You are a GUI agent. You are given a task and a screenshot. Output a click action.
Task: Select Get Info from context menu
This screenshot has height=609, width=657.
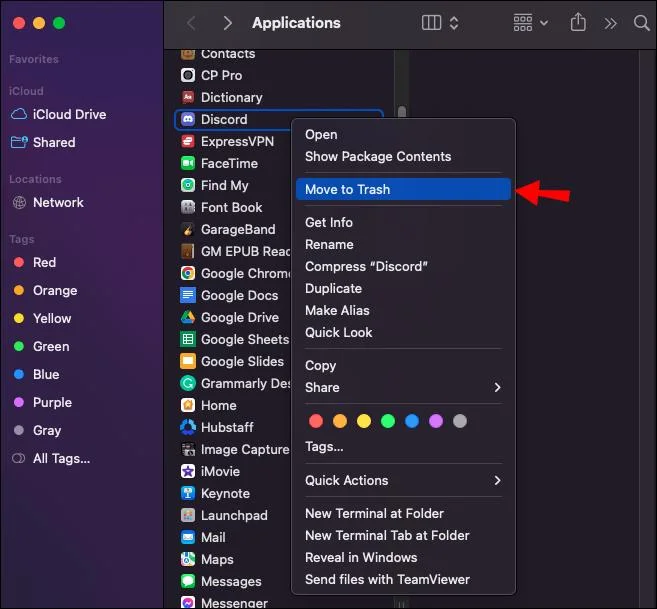coord(328,222)
